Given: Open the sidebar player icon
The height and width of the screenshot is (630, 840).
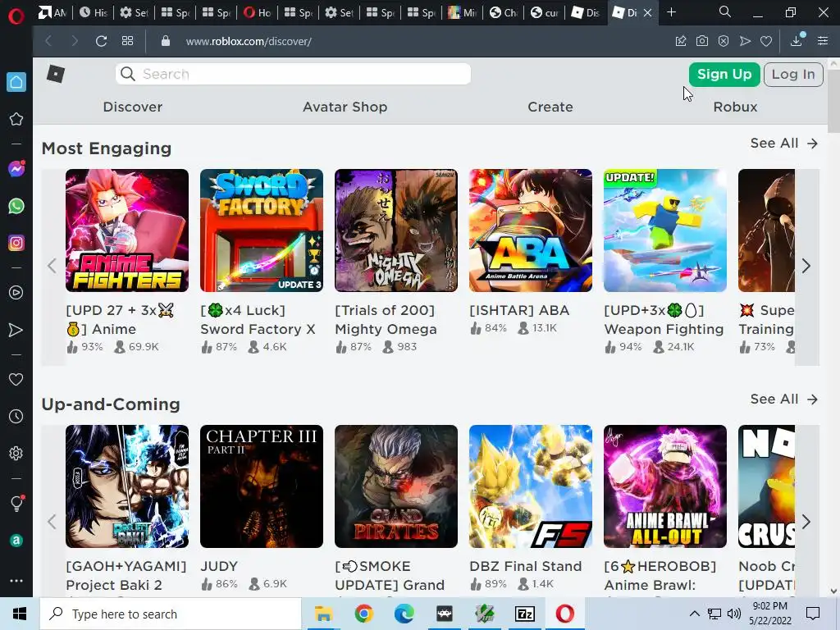Looking at the screenshot, I should pos(16,293).
